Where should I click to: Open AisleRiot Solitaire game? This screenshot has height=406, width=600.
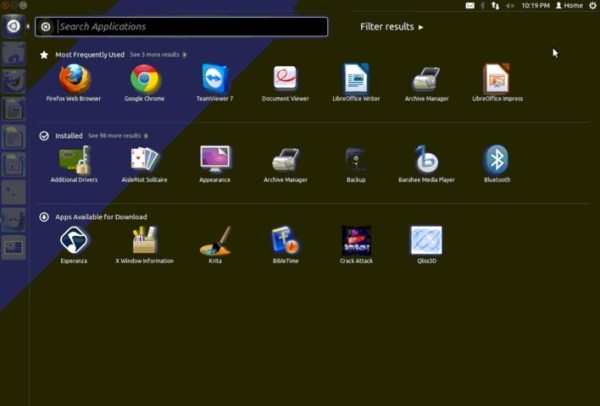145,159
